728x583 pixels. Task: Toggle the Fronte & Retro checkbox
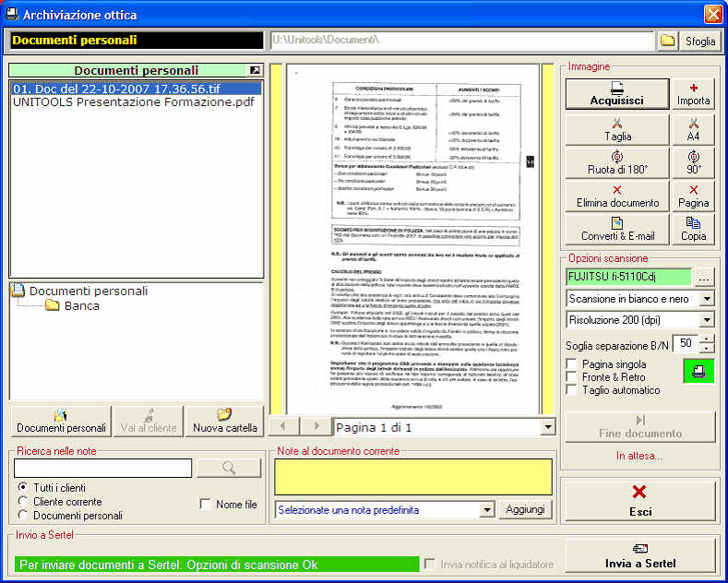(572, 377)
